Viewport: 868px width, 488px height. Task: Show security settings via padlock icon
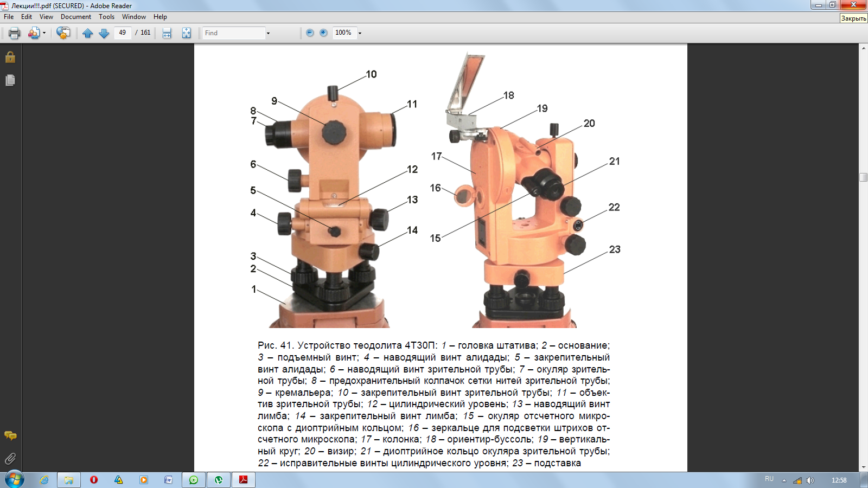point(10,57)
